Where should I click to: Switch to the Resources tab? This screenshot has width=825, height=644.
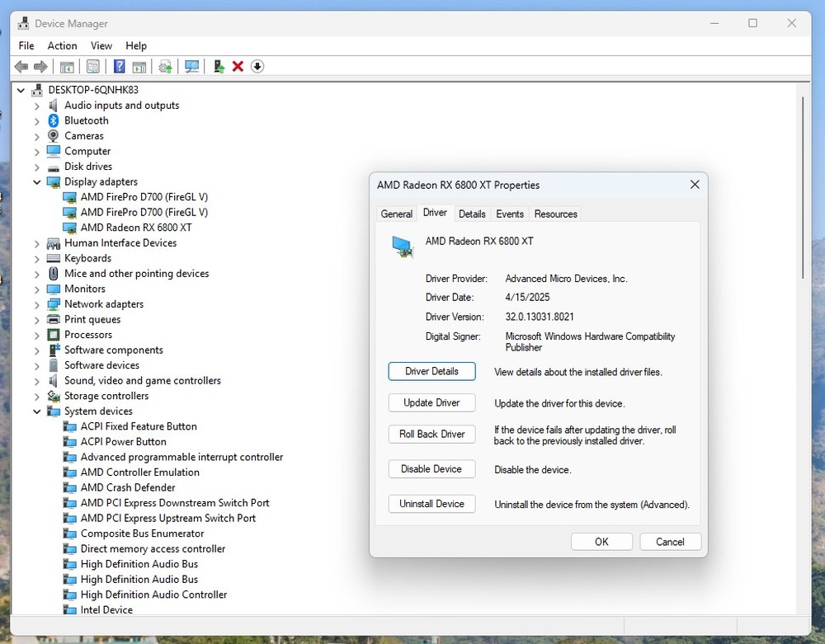(x=555, y=214)
